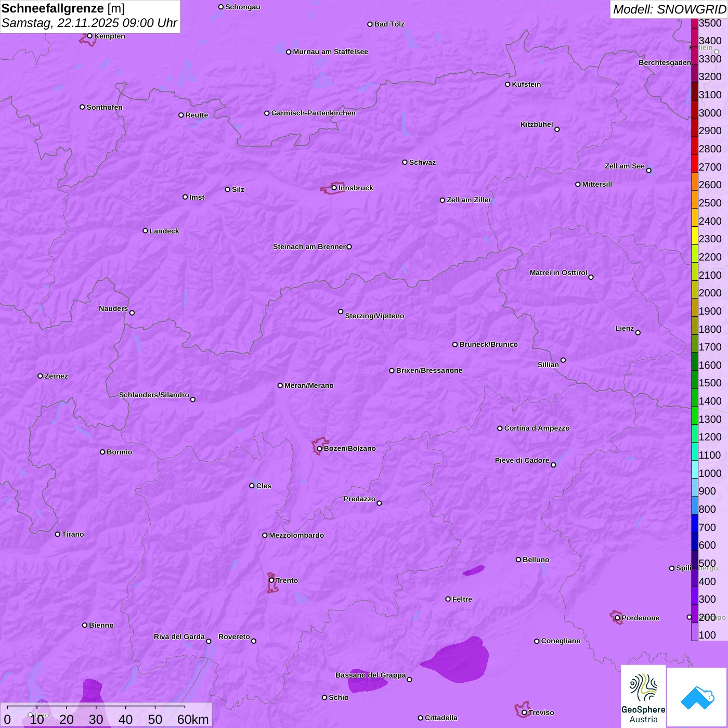Click the 'Sonthofen' label

pyautogui.click(x=105, y=107)
